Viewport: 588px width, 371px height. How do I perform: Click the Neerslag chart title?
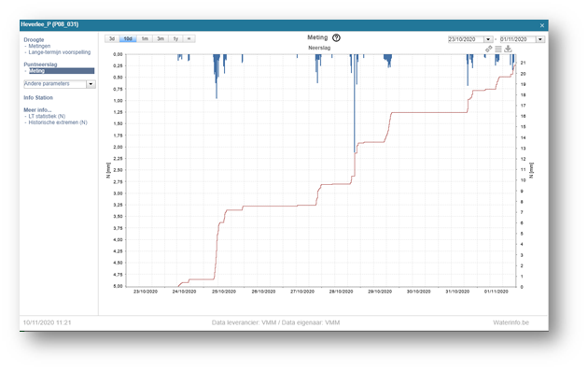tap(319, 48)
